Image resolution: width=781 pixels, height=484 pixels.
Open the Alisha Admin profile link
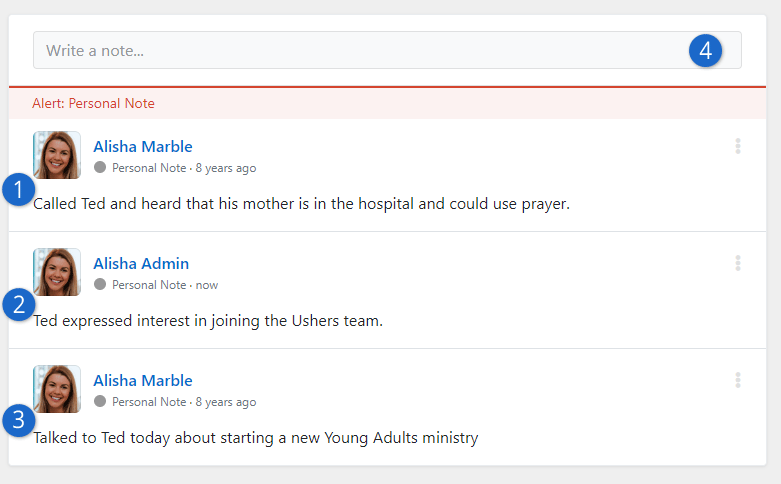tap(141, 263)
